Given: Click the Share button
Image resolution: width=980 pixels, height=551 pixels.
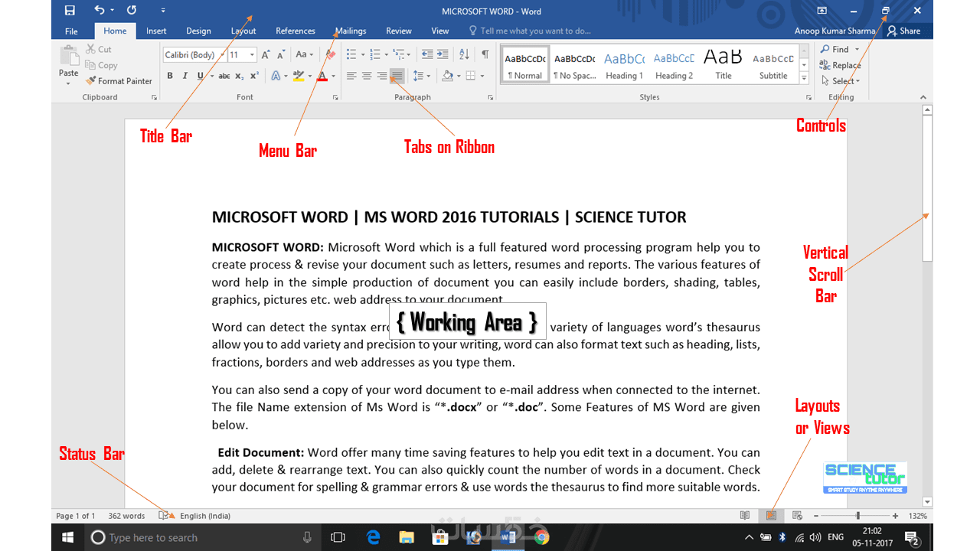Looking at the screenshot, I should click(904, 31).
